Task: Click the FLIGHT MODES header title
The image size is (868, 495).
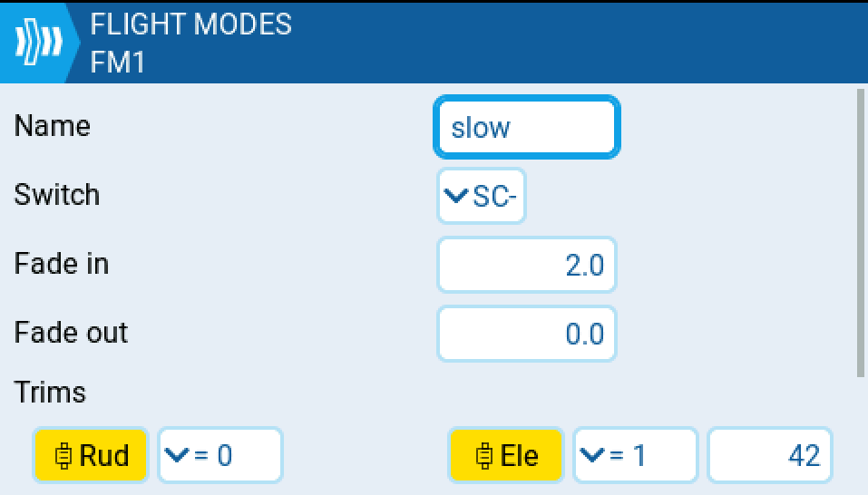Action: pyautogui.click(x=190, y=24)
